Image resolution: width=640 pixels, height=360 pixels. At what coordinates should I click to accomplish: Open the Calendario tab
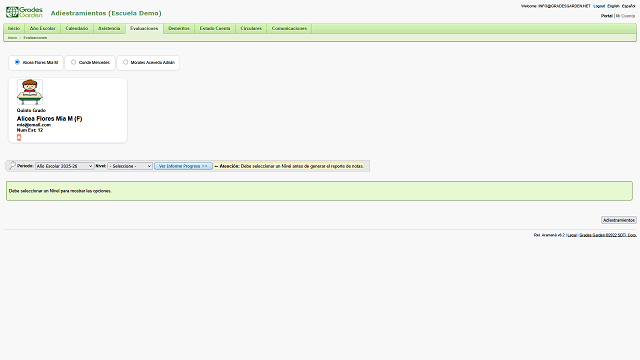tap(77, 28)
